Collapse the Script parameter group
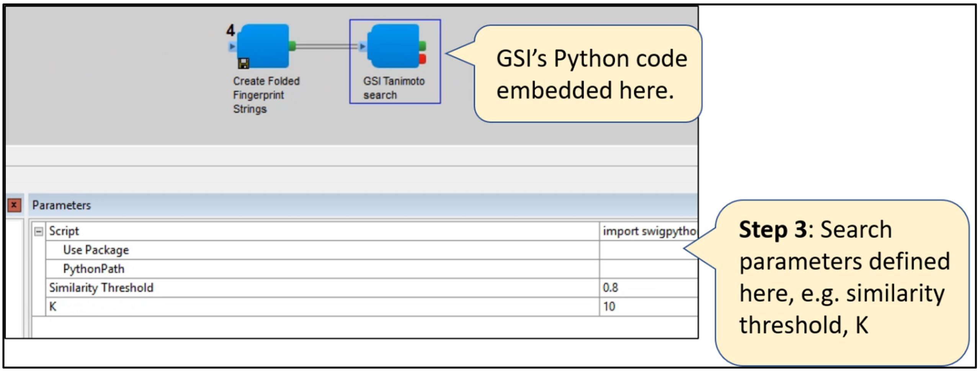The width and height of the screenshot is (980, 372). [40, 230]
